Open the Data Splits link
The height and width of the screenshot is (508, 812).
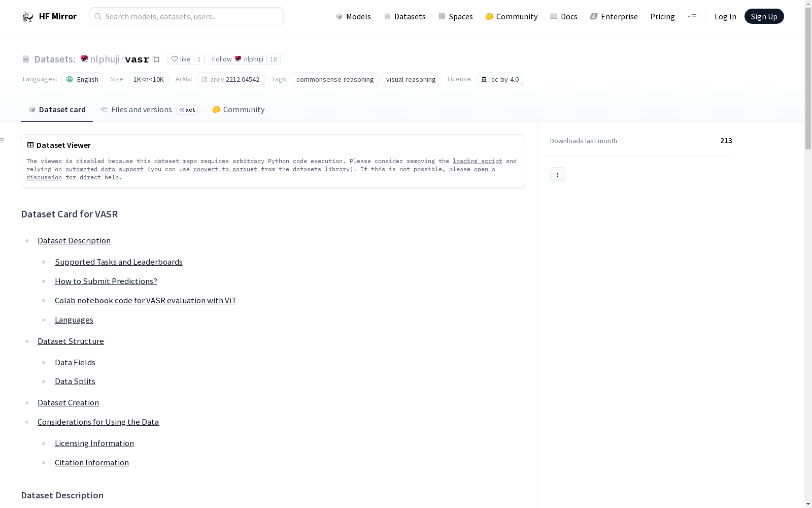pos(75,381)
